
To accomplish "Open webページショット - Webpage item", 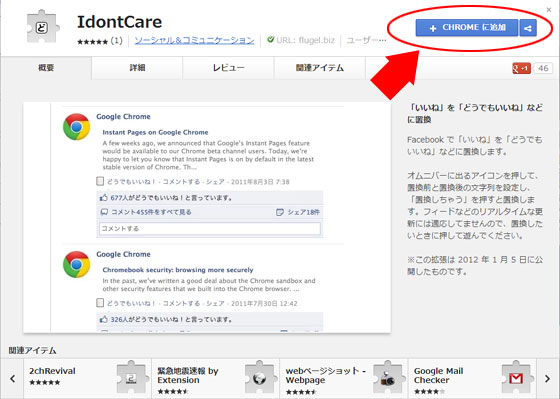I will click(344, 378).
